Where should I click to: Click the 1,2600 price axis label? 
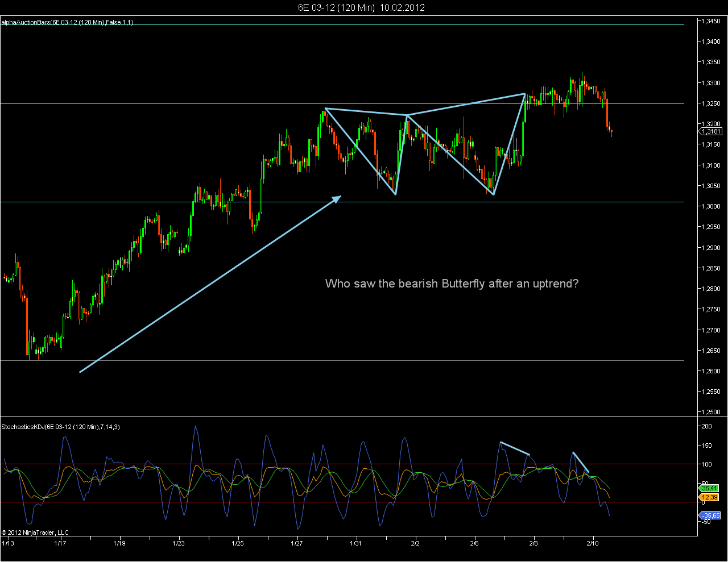point(711,372)
